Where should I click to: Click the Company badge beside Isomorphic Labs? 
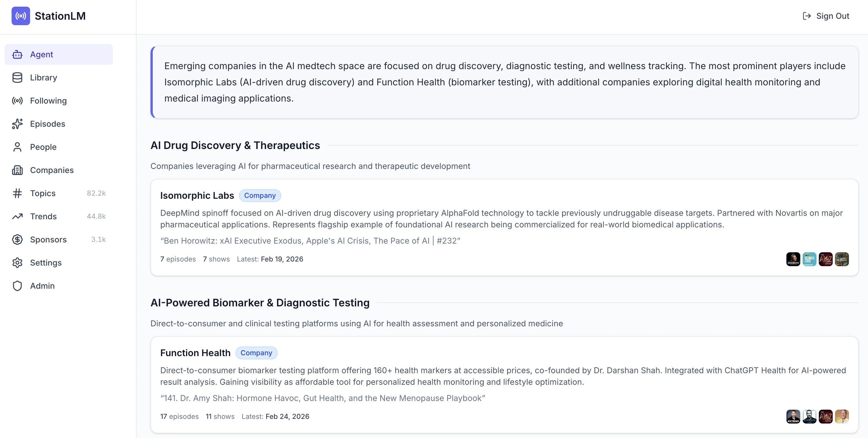click(260, 195)
